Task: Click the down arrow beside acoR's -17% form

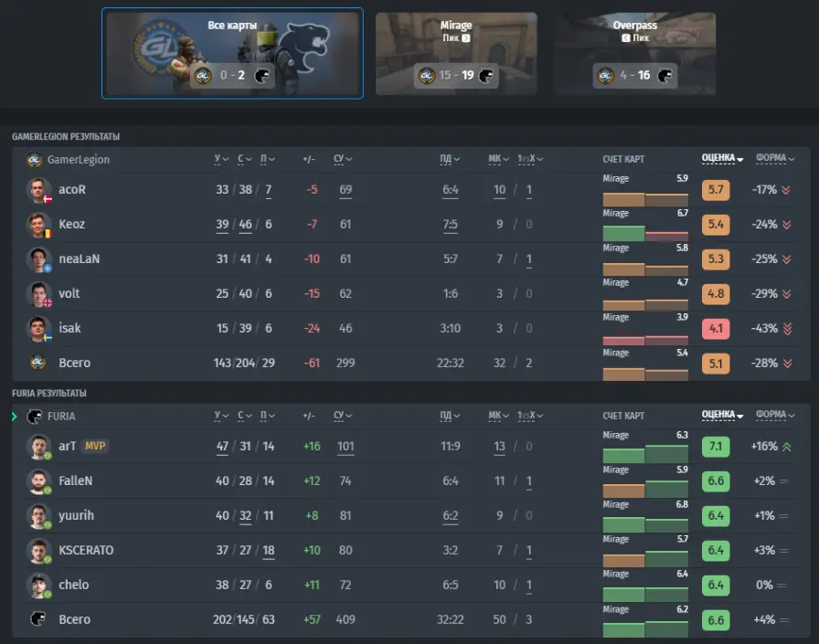Action: coord(786,190)
